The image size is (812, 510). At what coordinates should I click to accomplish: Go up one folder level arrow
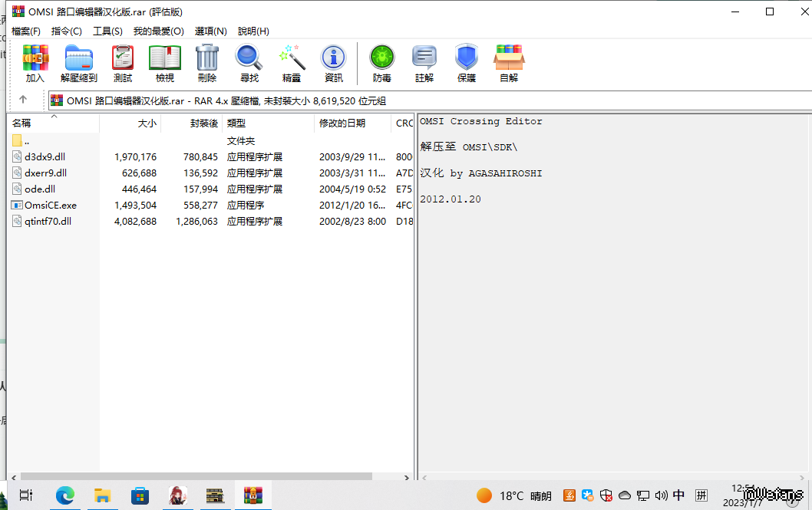[x=23, y=100]
